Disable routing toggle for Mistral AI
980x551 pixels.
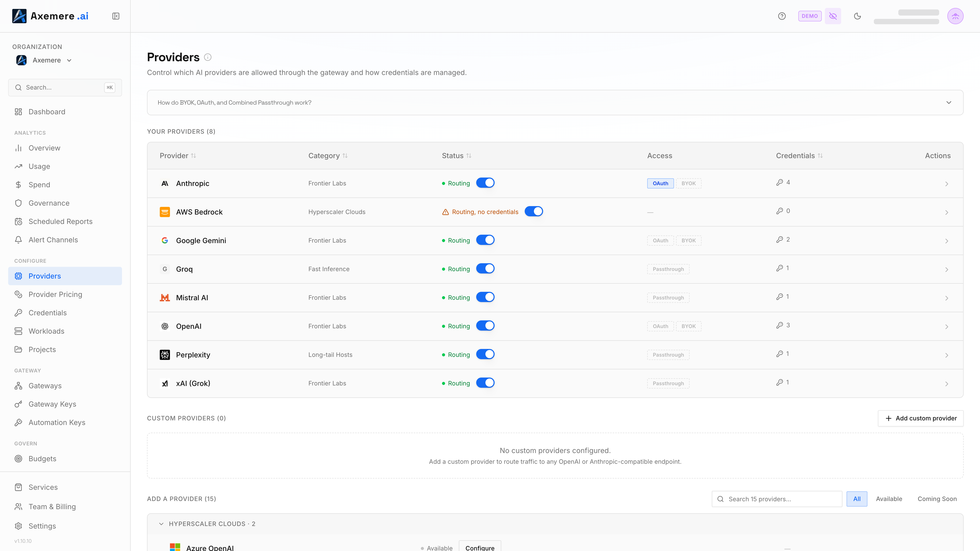click(x=485, y=297)
